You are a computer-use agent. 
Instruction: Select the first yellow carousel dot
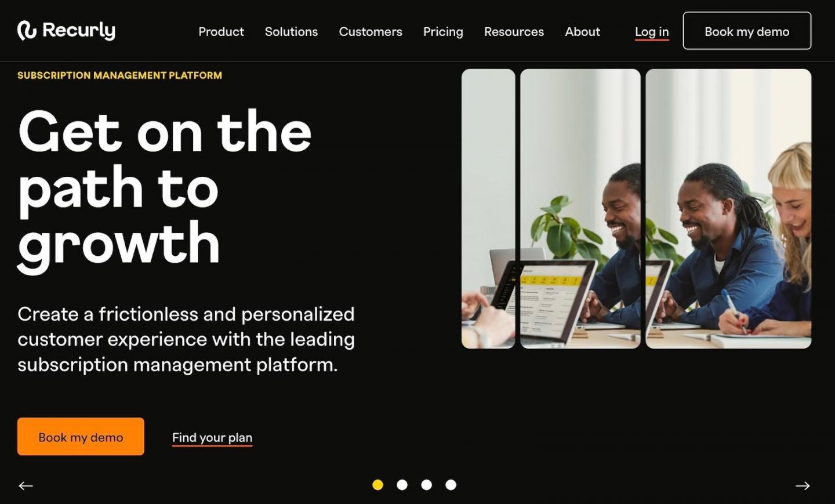[x=377, y=485]
